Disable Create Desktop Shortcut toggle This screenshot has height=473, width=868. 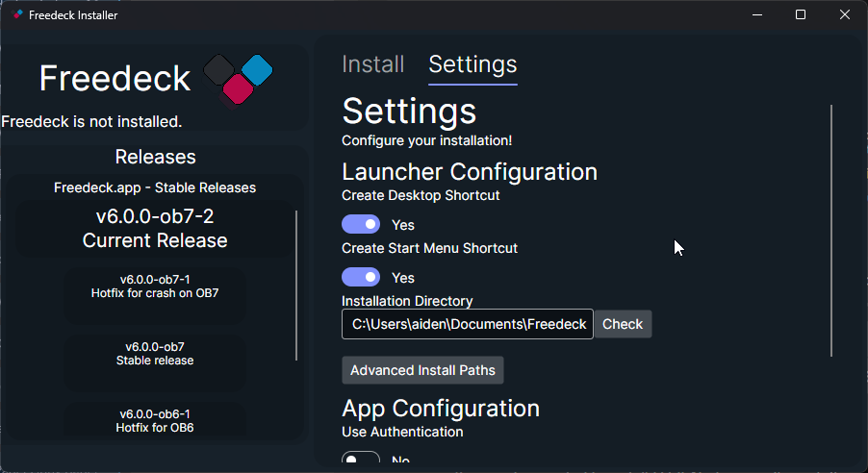[361, 224]
